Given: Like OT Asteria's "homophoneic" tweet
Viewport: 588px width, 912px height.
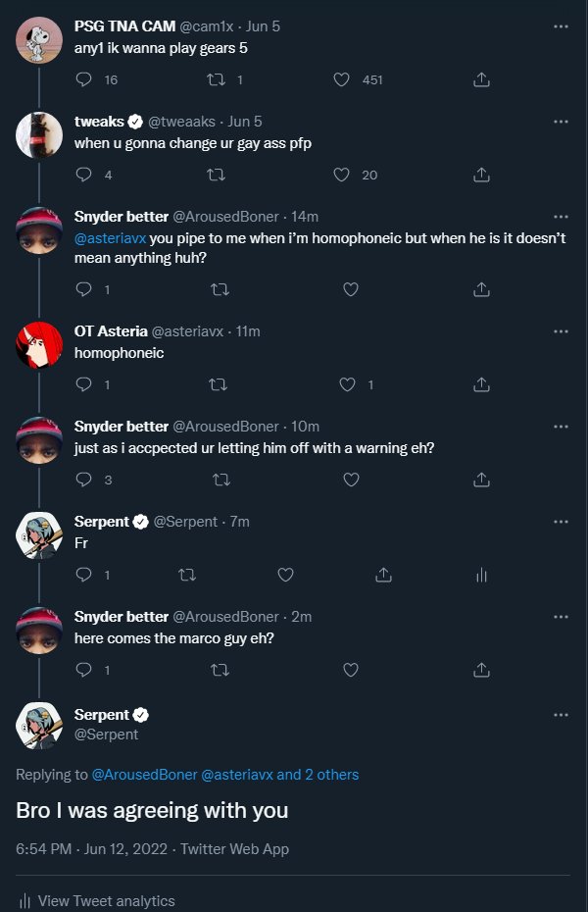Looking at the screenshot, I should coord(346,384).
